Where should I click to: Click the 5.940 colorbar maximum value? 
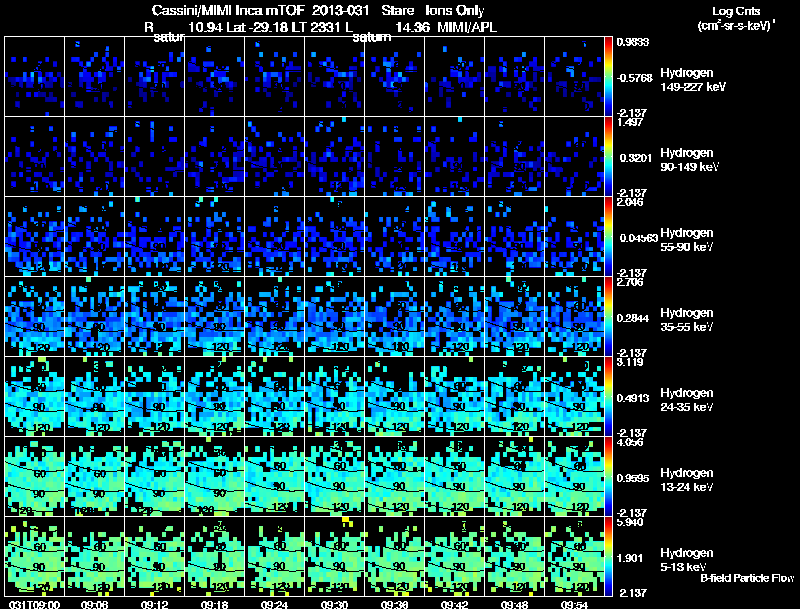(x=630, y=522)
